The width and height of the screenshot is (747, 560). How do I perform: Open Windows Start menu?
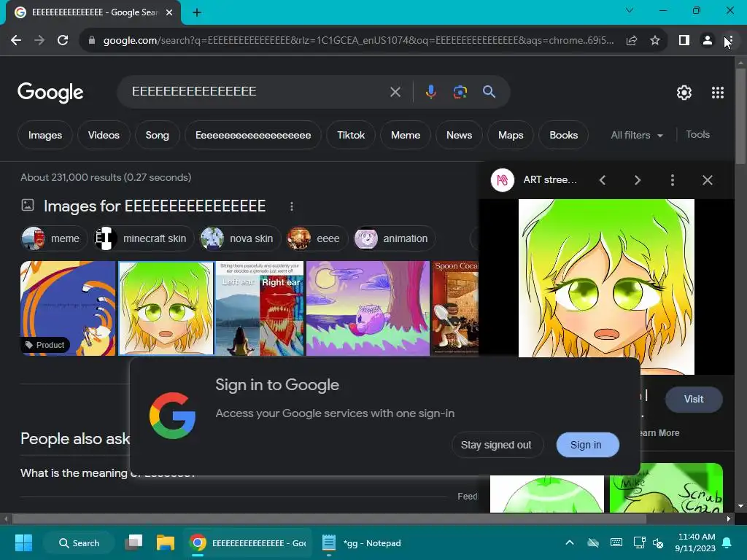tap(23, 542)
